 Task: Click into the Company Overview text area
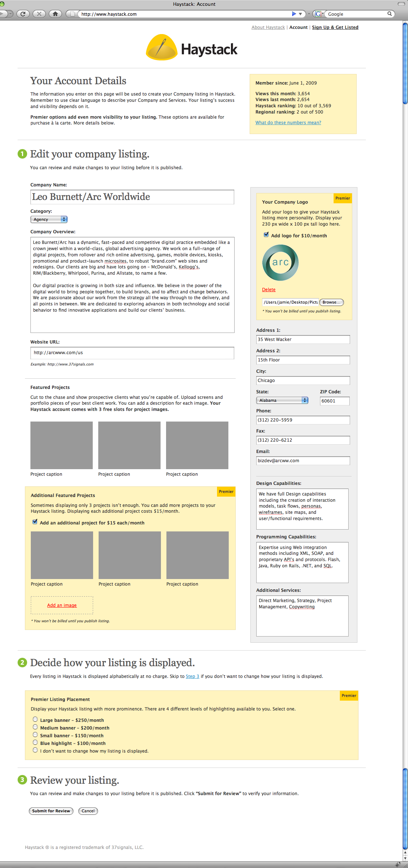pyautogui.click(x=132, y=285)
